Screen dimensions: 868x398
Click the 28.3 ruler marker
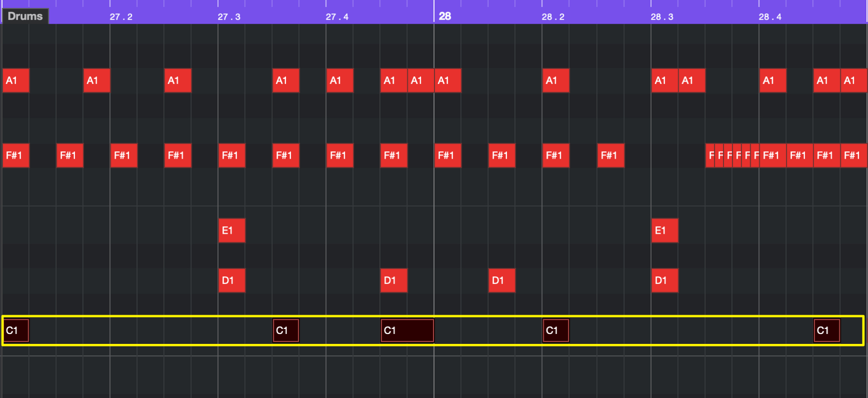click(662, 17)
